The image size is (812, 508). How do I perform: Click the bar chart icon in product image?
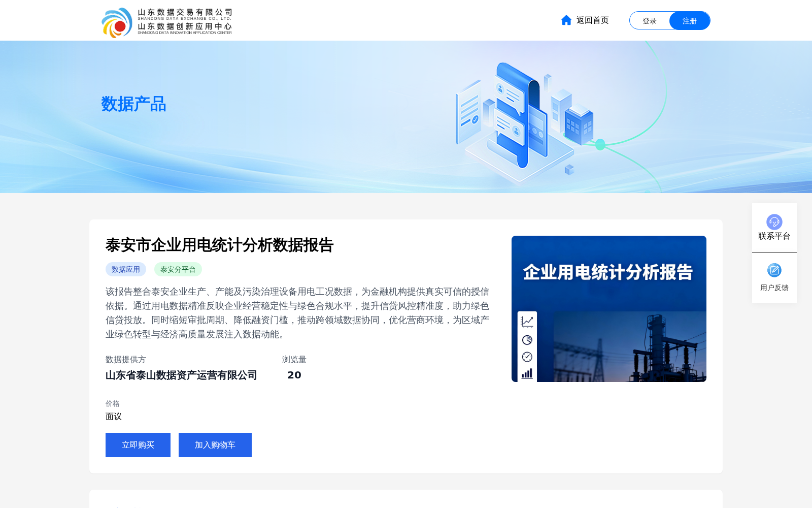[x=527, y=374]
